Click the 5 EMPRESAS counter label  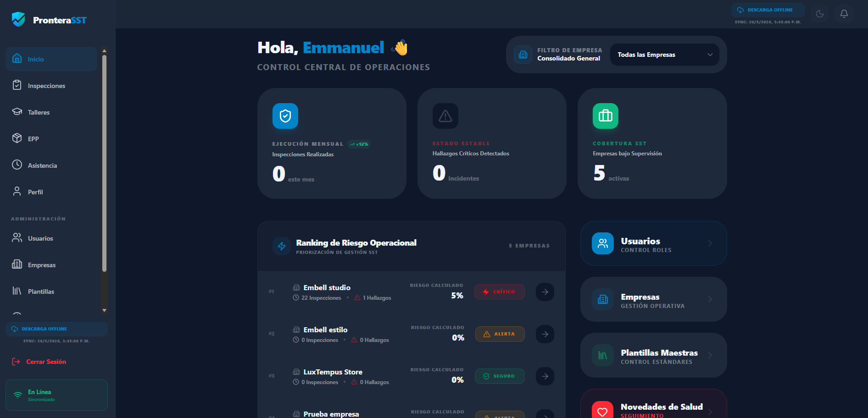529,246
